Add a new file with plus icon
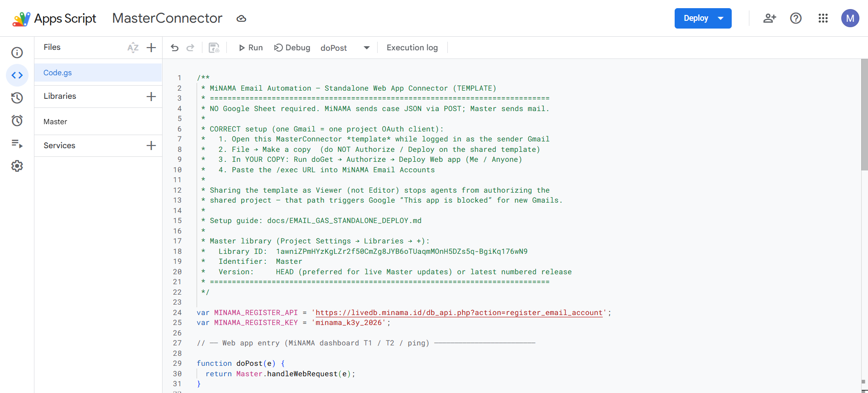Viewport: 868px width, 393px height. click(x=151, y=48)
